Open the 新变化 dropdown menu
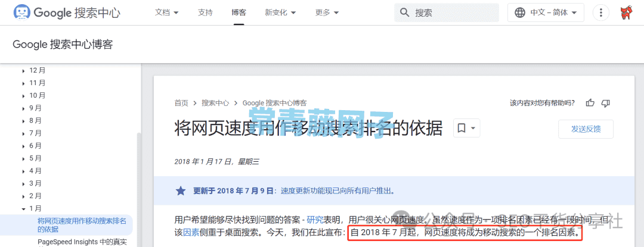 point(280,12)
